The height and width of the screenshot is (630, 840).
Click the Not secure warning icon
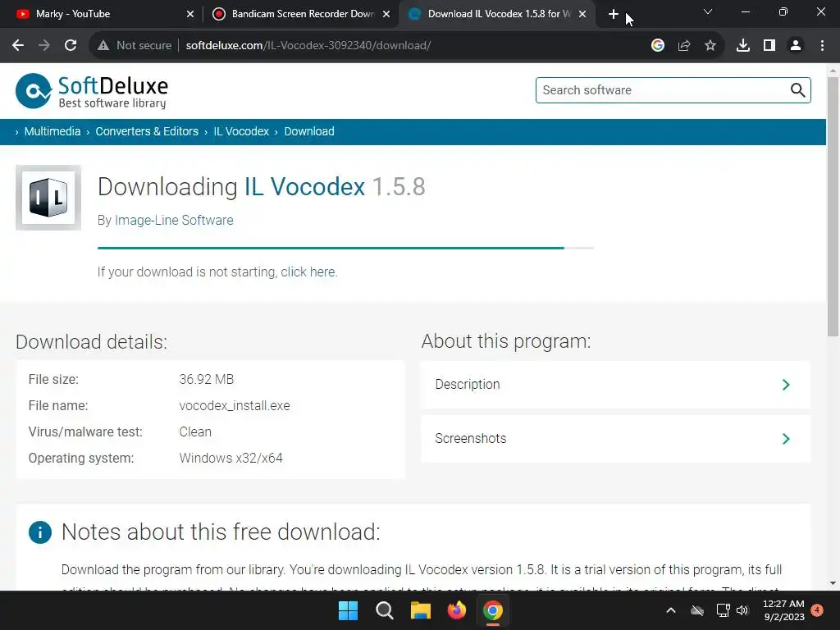pos(103,46)
